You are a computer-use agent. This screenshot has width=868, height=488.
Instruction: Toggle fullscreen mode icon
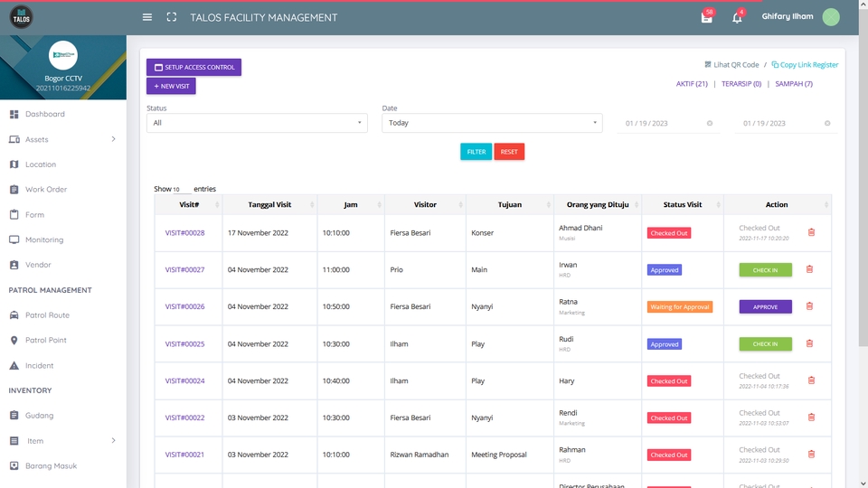(172, 17)
